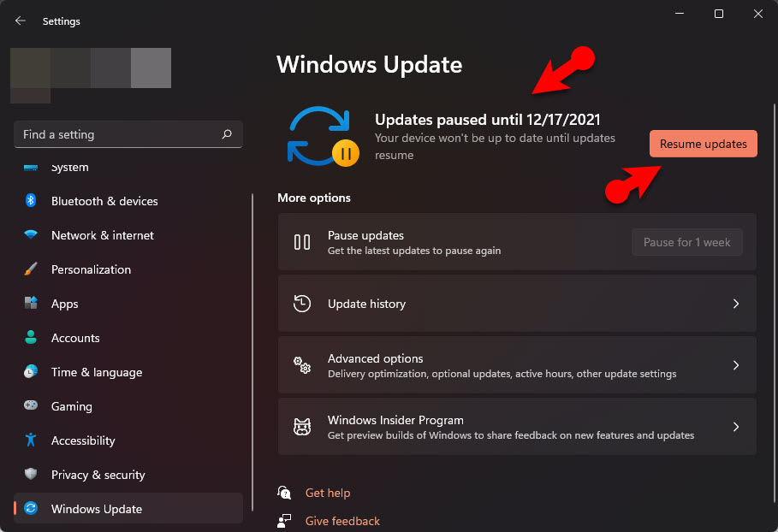Open Network & internet settings
The width and height of the screenshot is (778, 532).
(x=128, y=235)
